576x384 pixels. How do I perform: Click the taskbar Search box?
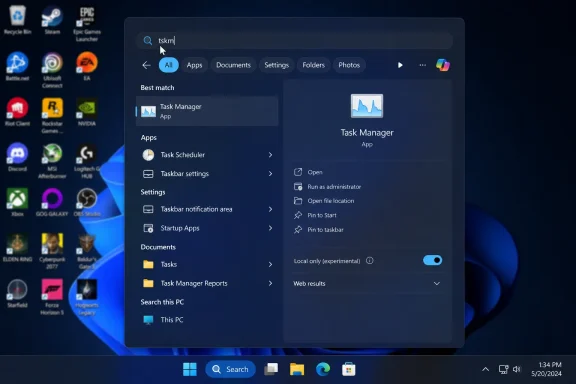coord(230,369)
